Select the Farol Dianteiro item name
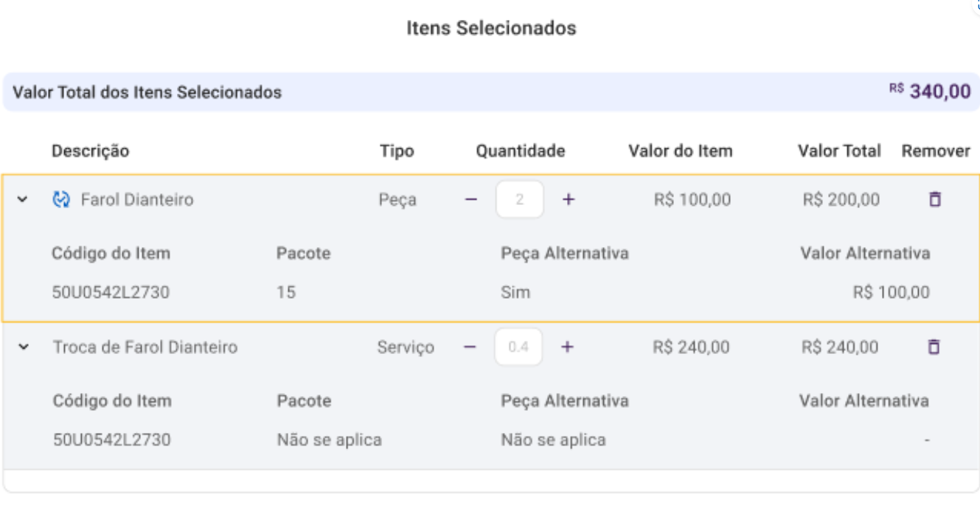The width and height of the screenshot is (980, 517). [x=137, y=199]
